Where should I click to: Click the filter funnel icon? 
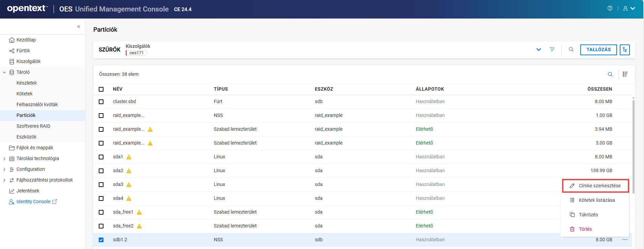(x=552, y=50)
